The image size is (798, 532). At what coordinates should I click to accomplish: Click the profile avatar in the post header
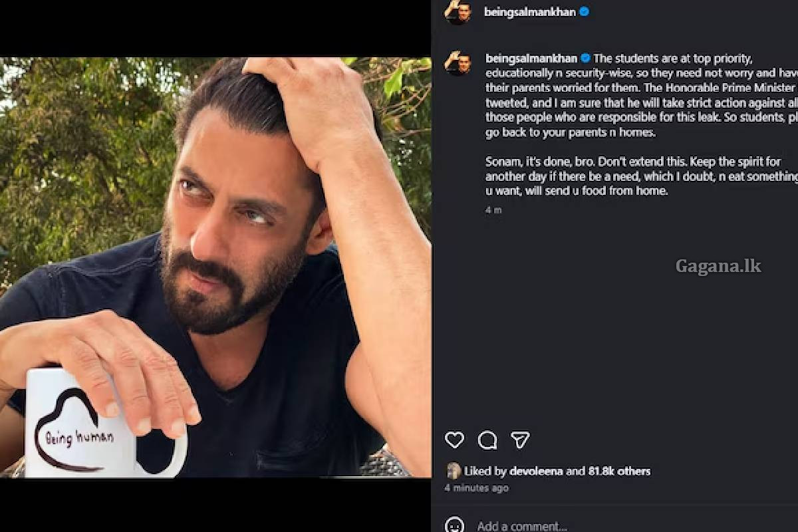pyautogui.click(x=458, y=12)
